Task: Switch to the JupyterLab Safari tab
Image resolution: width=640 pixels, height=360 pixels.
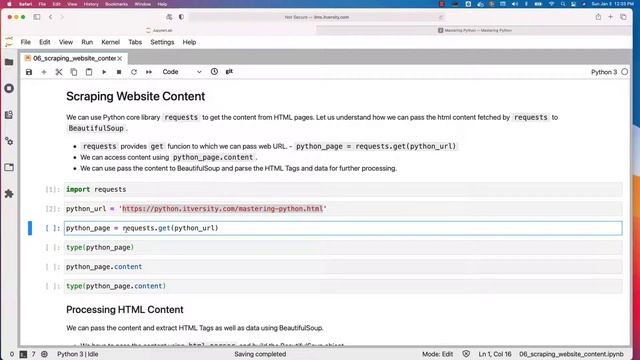Action: point(159,30)
